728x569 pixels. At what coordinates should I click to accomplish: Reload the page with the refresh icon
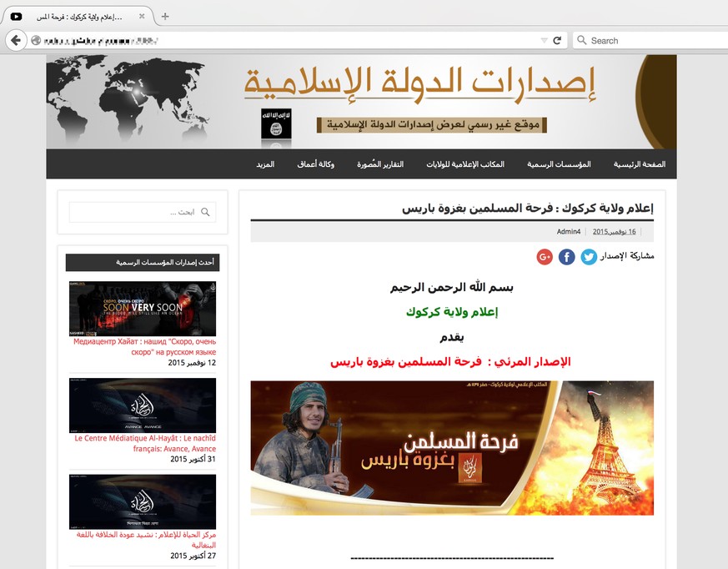(557, 40)
